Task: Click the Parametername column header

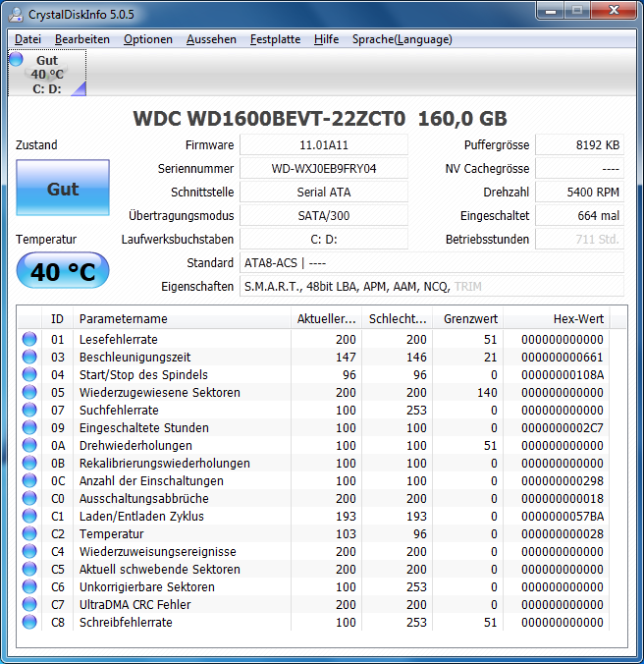Action: pos(182,318)
